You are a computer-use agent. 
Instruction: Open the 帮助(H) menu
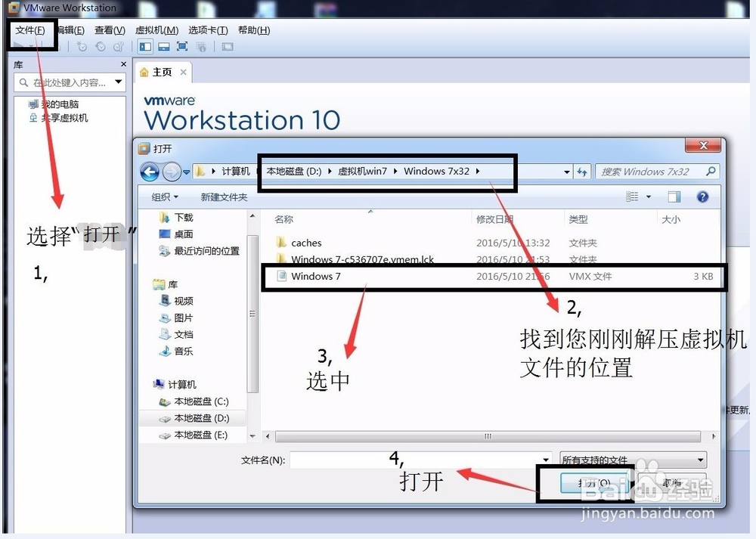[x=254, y=30]
